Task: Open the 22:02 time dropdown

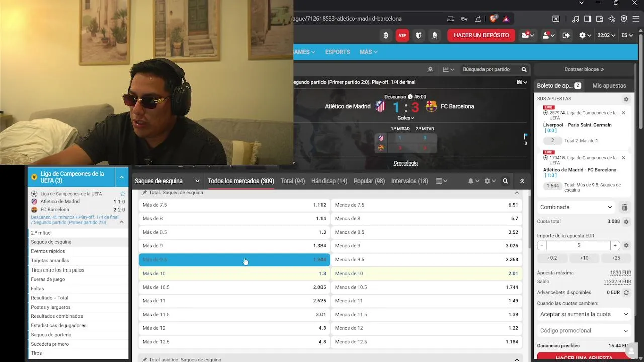Action: click(606, 35)
